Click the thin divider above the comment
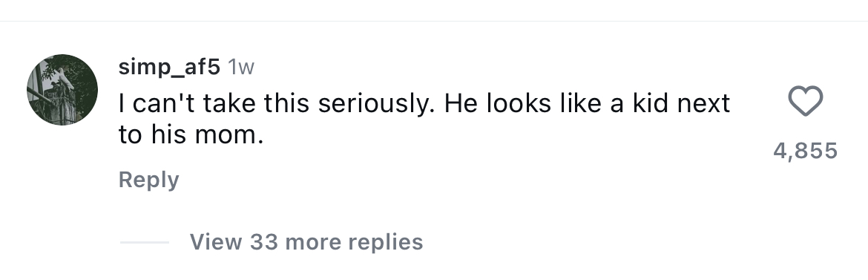Screen dimensions: 868x280 pyautogui.click(x=434, y=21)
